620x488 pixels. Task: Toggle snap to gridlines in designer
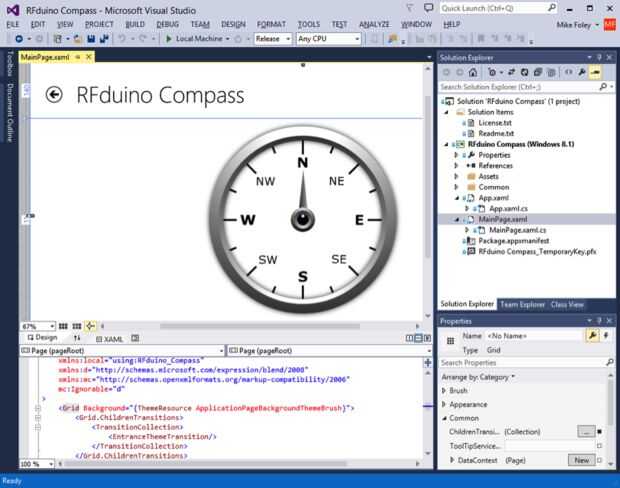pyautogui.click(x=77, y=326)
